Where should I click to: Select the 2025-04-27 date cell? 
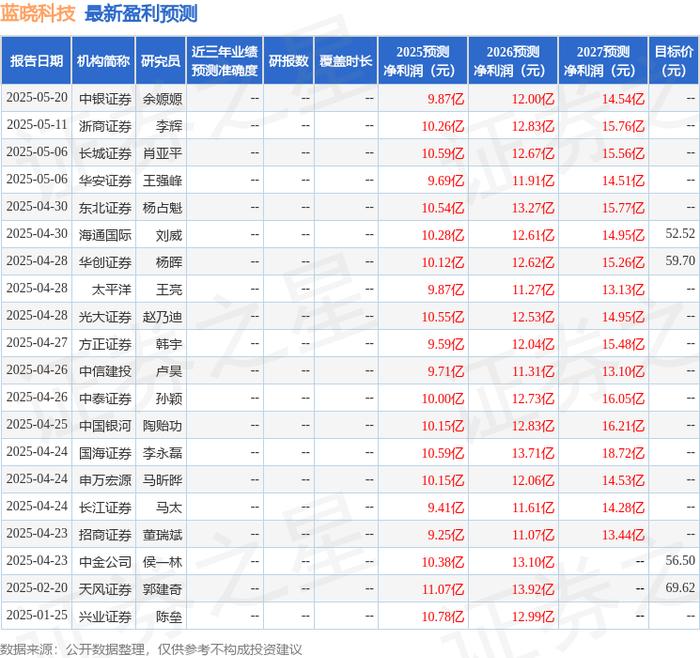(37, 342)
